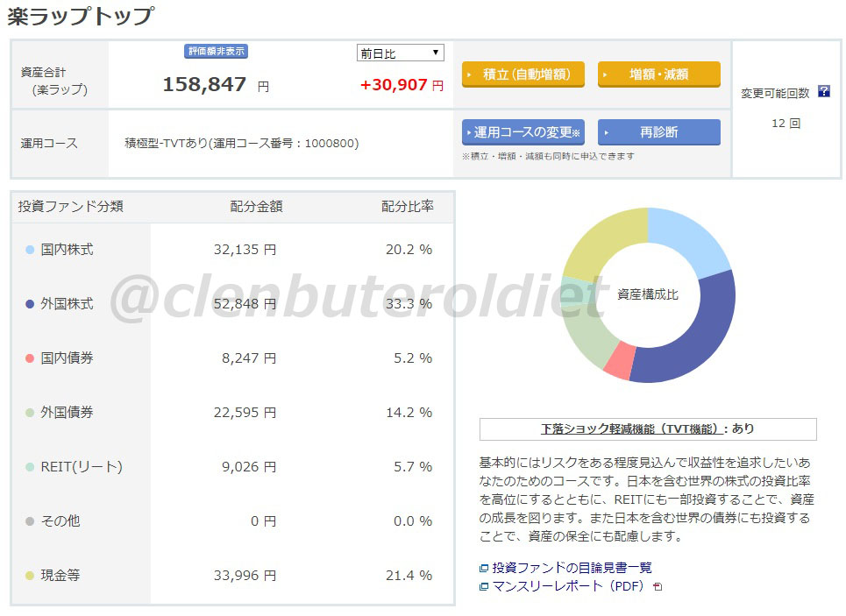Click the 外国株式 row label
The width and height of the screenshot is (846, 616).
67,304
